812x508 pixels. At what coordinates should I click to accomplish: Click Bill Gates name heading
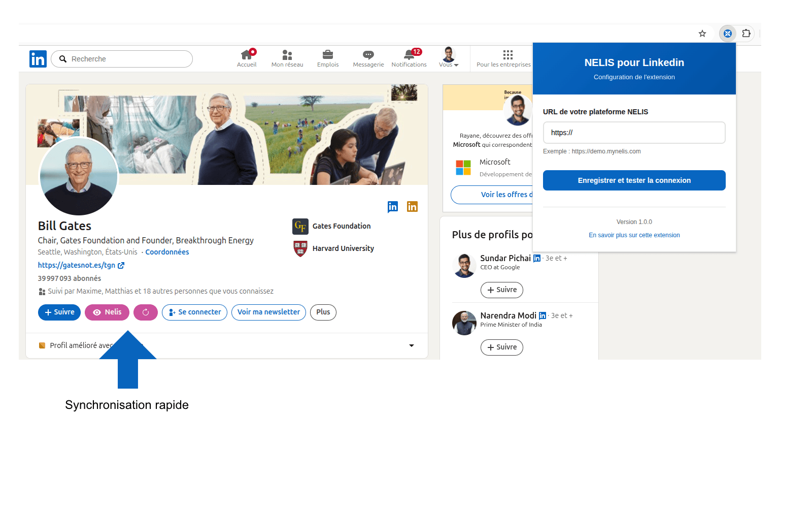click(x=64, y=226)
